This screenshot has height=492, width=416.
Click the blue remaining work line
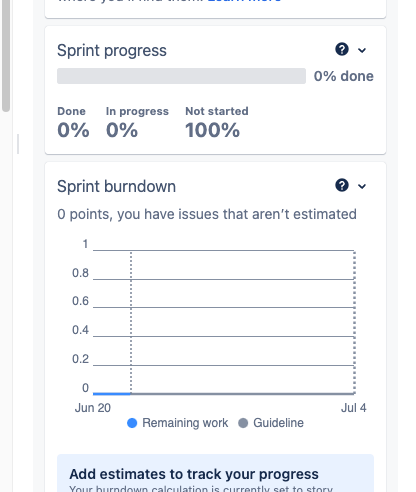click(x=112, y=394)
